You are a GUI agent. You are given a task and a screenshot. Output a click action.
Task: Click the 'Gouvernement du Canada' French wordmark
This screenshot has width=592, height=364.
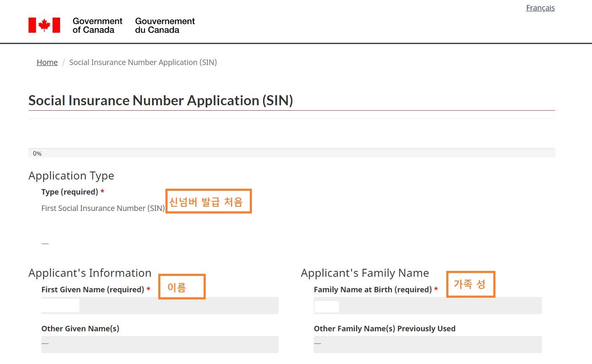165,26
